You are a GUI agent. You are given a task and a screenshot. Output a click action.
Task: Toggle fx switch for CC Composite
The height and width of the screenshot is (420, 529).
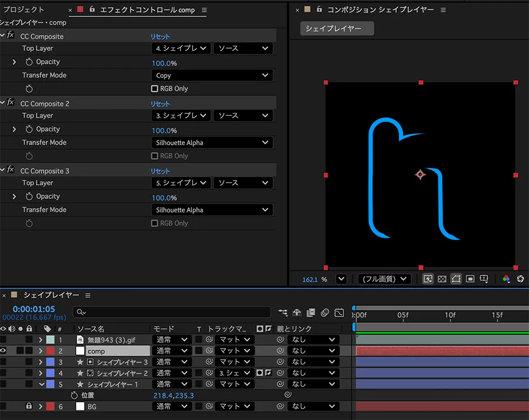(x=11, y=35)
